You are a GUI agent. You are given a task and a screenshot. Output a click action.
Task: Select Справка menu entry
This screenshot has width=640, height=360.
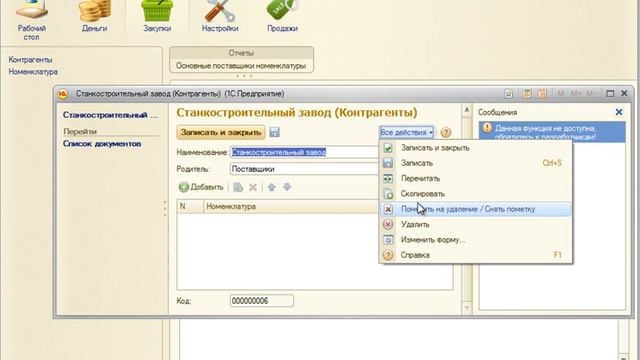tap(476, 255)
